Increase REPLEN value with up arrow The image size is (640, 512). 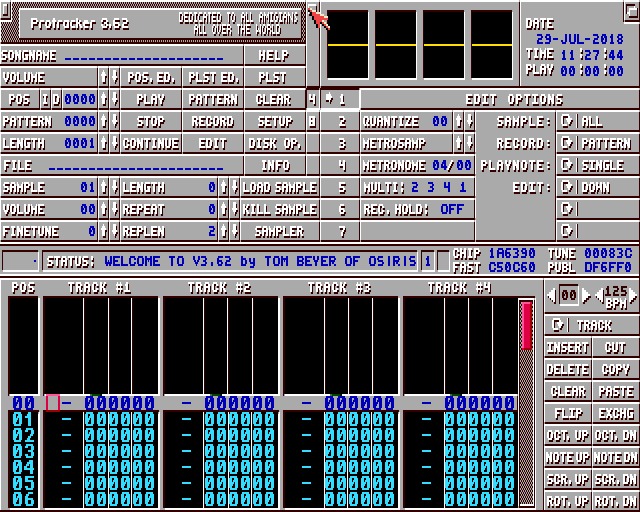coord(224,232)
